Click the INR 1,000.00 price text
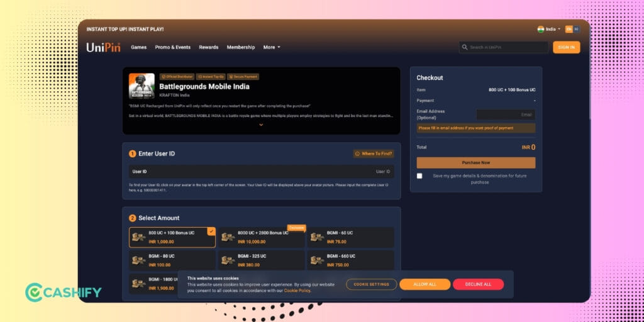The width and height of the screenshot is (644, 322). click(x=162, y=242)
